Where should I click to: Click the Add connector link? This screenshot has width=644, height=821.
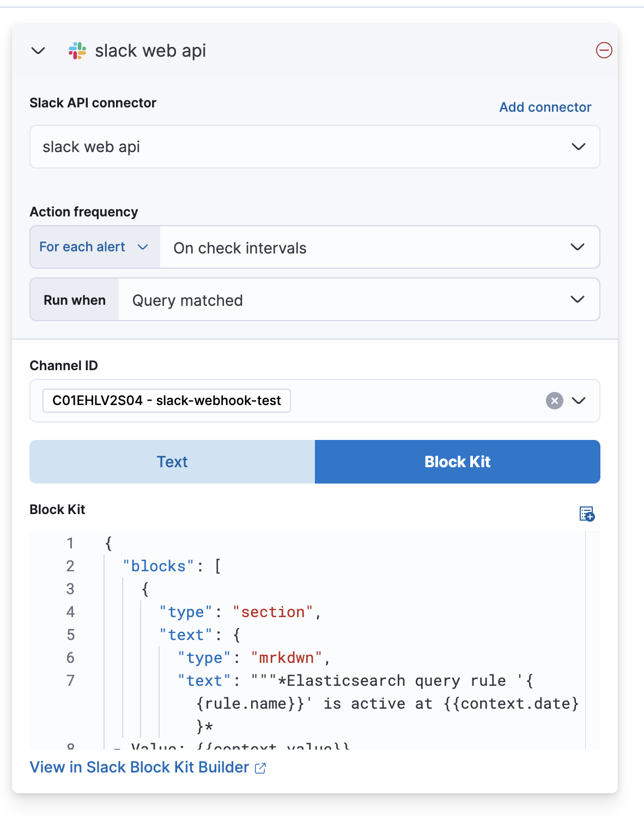tap(545, 107)
